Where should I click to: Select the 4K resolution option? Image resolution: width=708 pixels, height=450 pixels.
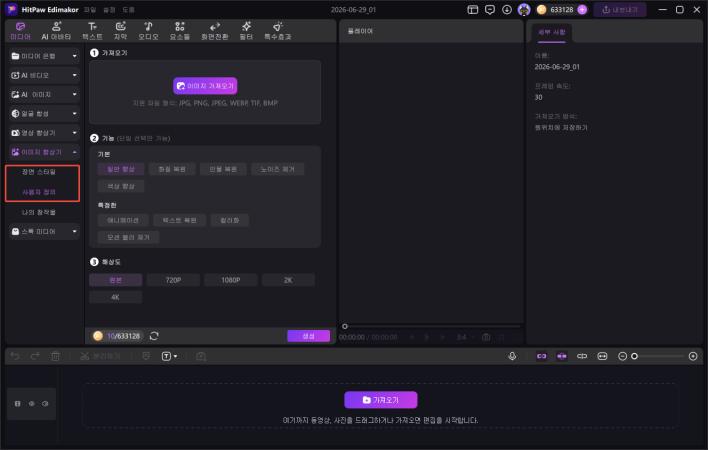coord(116,297)
